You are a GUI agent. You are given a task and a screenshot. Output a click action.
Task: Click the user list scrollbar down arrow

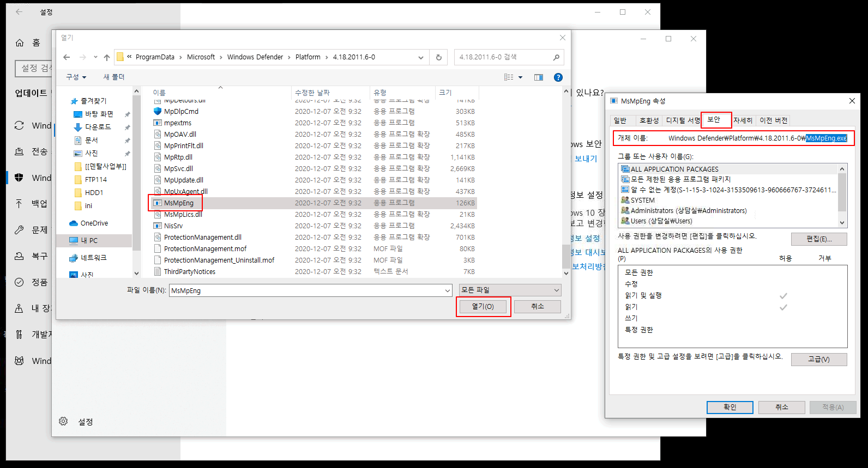[842, 222]
